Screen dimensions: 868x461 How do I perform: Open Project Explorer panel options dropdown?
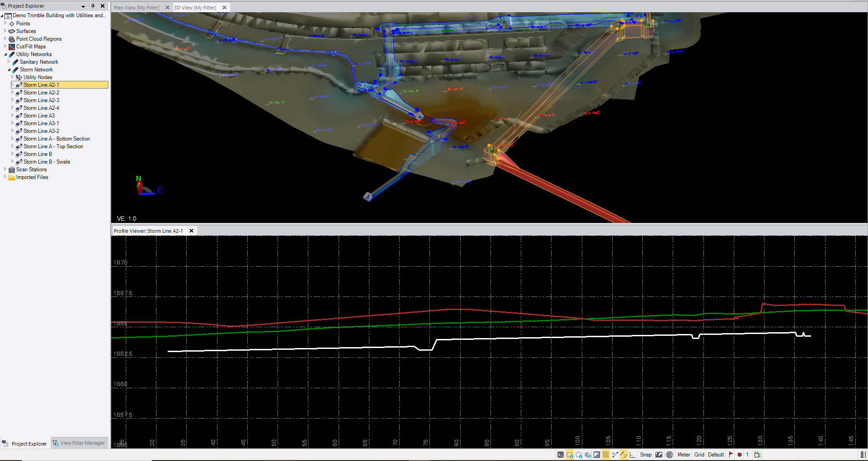pyautogui.click(x=83, y=6)
